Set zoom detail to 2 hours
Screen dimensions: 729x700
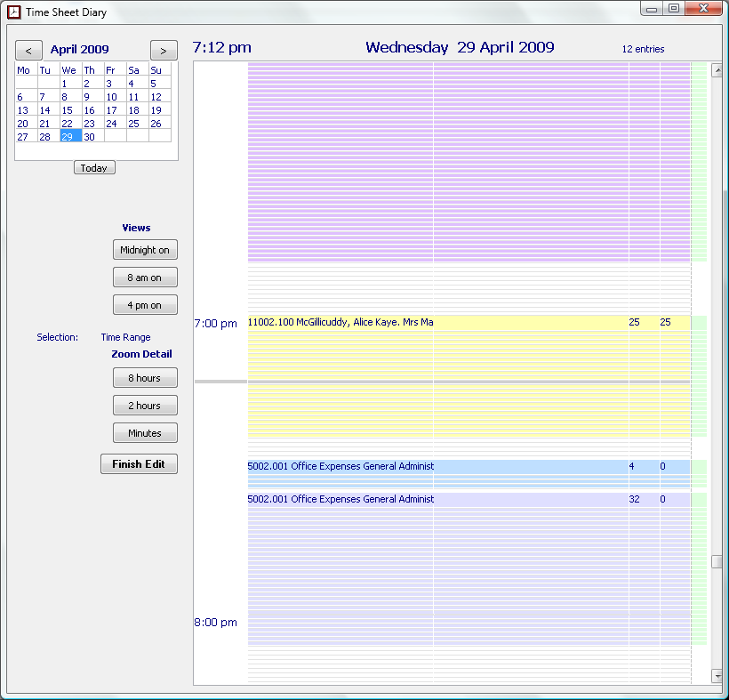145,406
